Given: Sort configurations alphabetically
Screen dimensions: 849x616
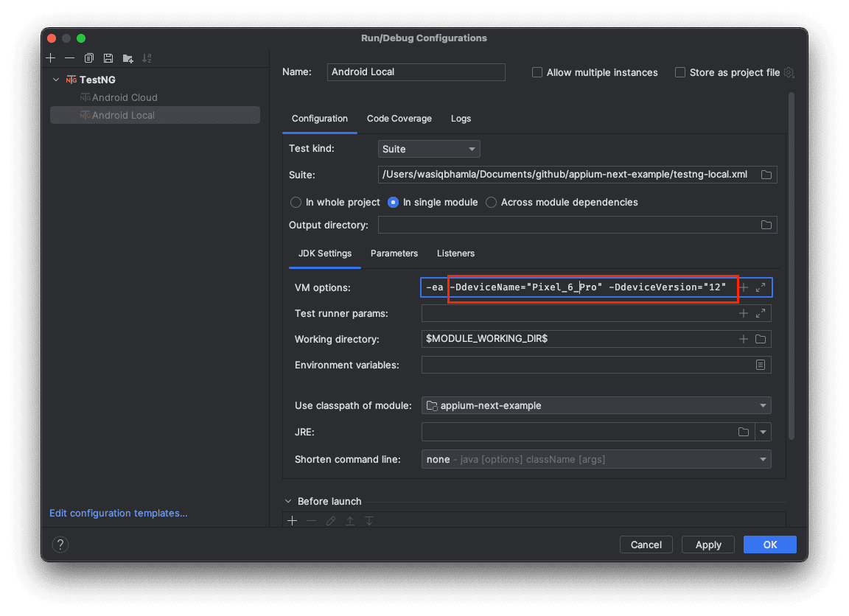Looking at the screenshot, I should coord(147,58).
